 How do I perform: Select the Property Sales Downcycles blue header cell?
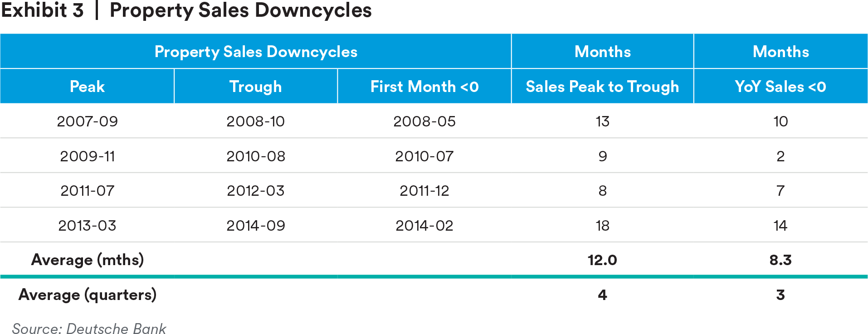tap(256, 52)
